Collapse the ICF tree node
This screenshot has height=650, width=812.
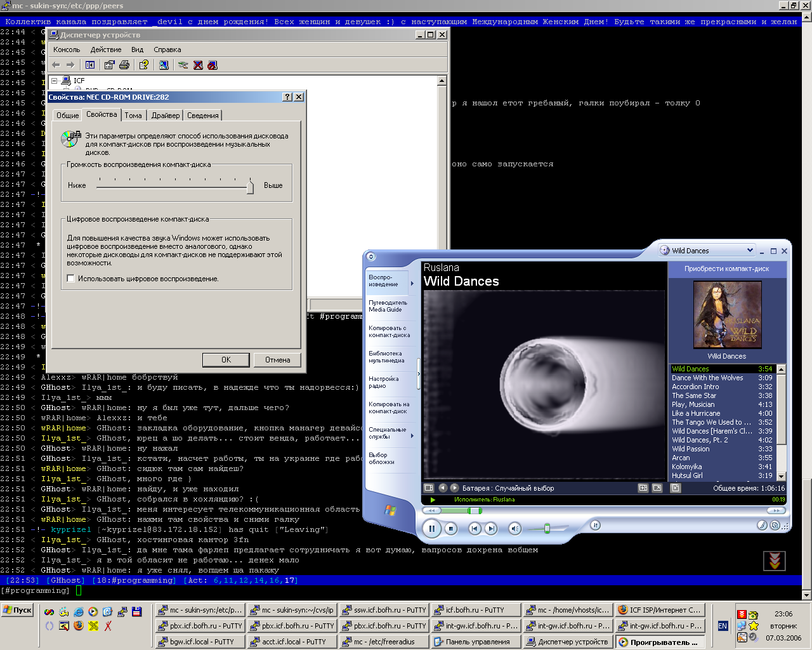tap(55, 81)
